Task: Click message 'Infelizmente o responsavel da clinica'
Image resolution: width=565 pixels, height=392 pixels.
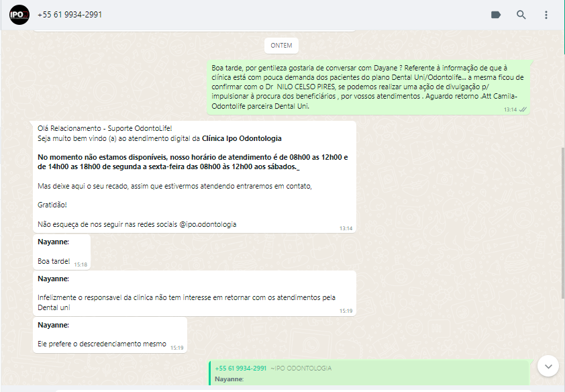Action: point(195,293)
